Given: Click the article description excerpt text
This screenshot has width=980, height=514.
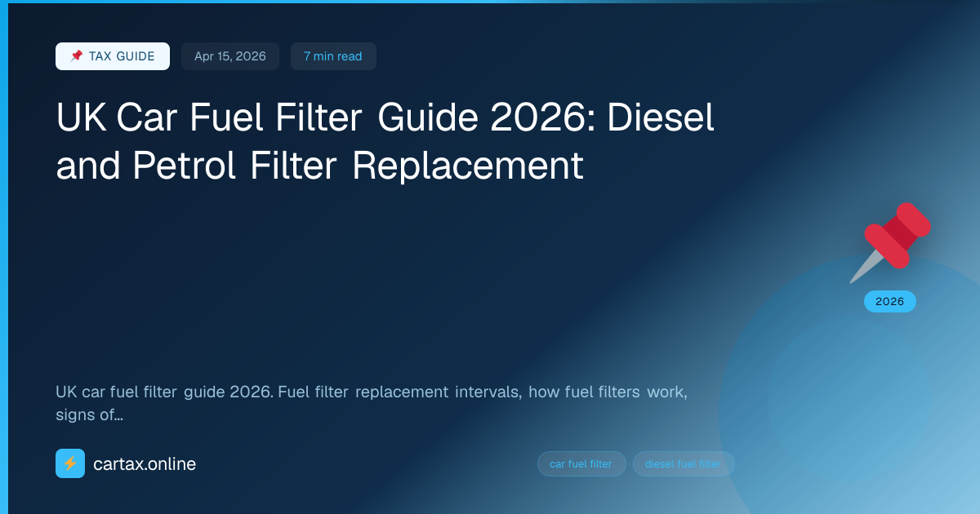Looking at the screenshot, I should pos(372,403).
